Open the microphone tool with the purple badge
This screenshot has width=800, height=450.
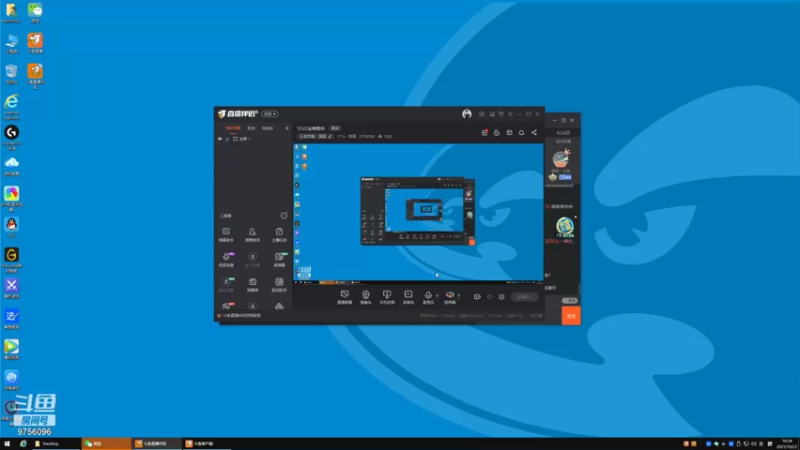coord(226,259)
